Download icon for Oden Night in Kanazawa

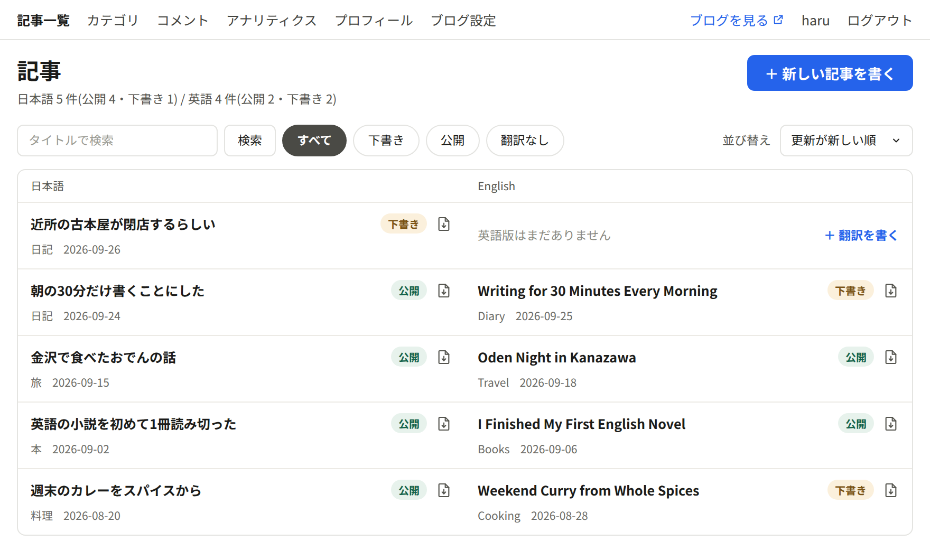pos(891,357)
